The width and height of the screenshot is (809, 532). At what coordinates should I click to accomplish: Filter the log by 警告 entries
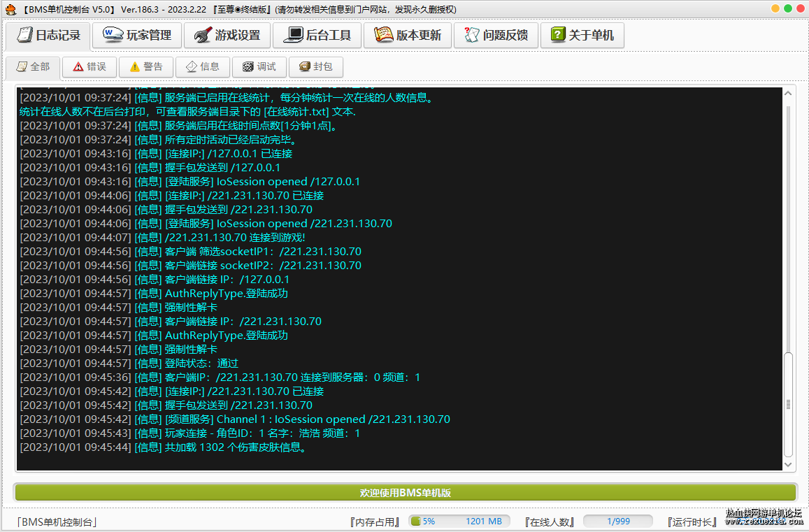146,66
